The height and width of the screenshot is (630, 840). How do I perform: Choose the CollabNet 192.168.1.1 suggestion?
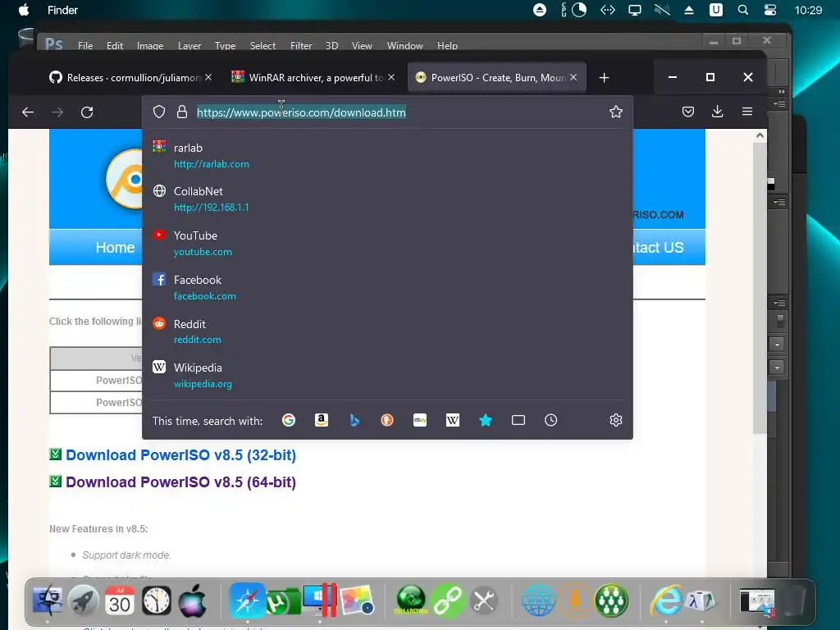click(387, 199)
